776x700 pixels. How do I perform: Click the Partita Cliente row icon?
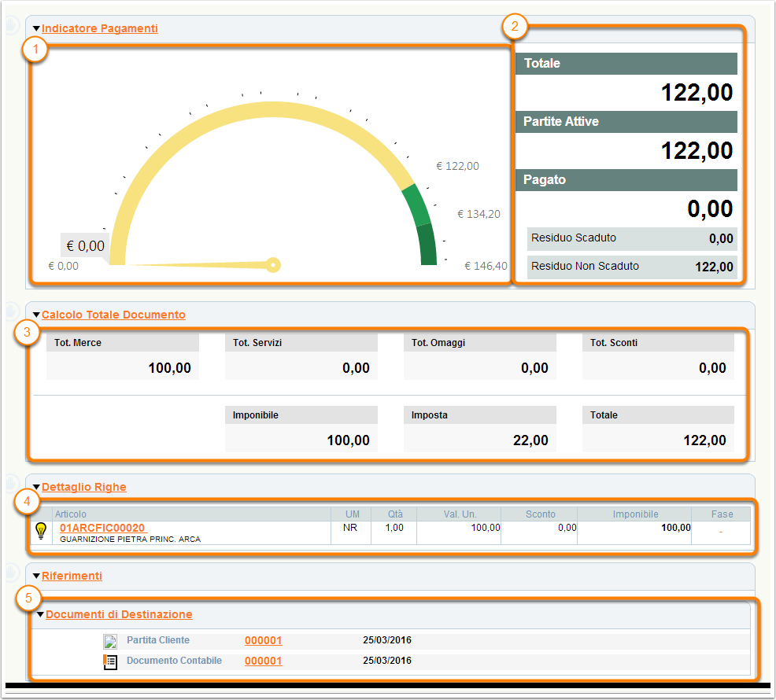pyautogui.click(x=110, y=641)
